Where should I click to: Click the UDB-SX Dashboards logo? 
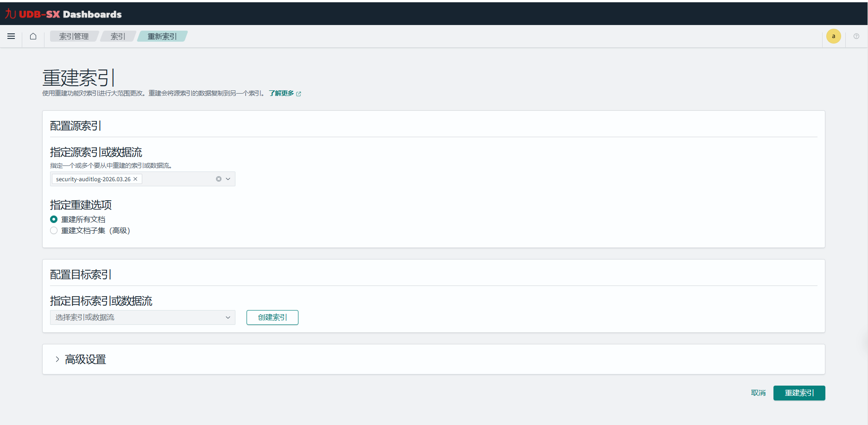tap(63, 14)
